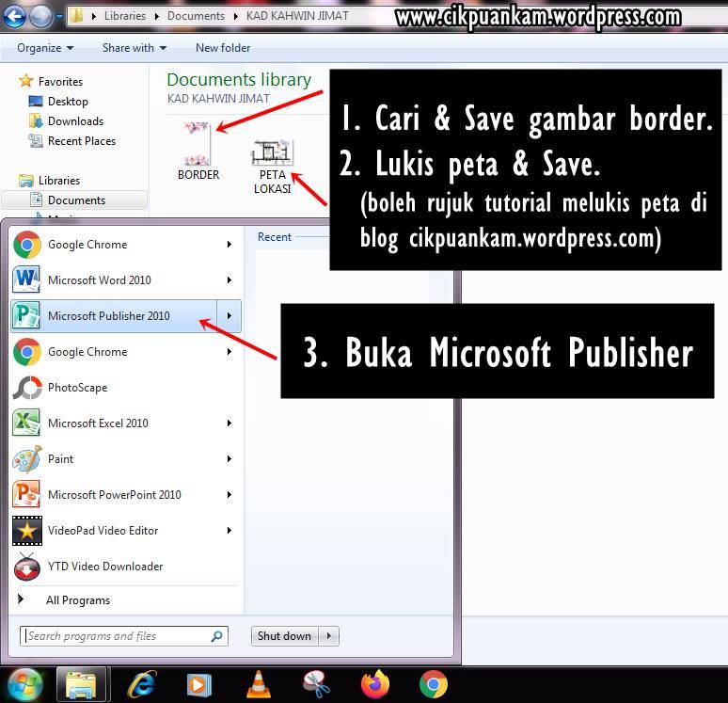
Task: Open the Organize dropdown menu
Action: (x=45, y=48)
